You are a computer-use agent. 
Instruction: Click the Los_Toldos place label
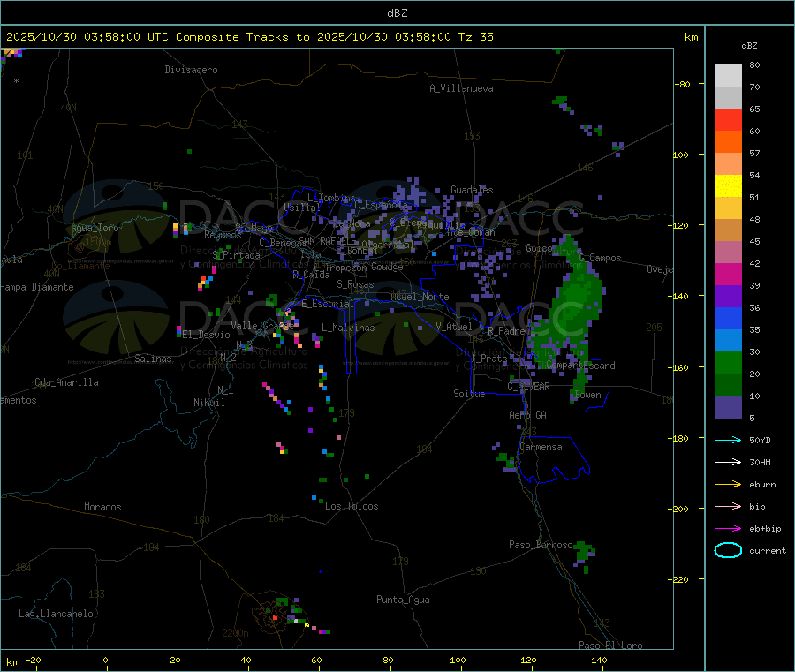pos(352,506)
